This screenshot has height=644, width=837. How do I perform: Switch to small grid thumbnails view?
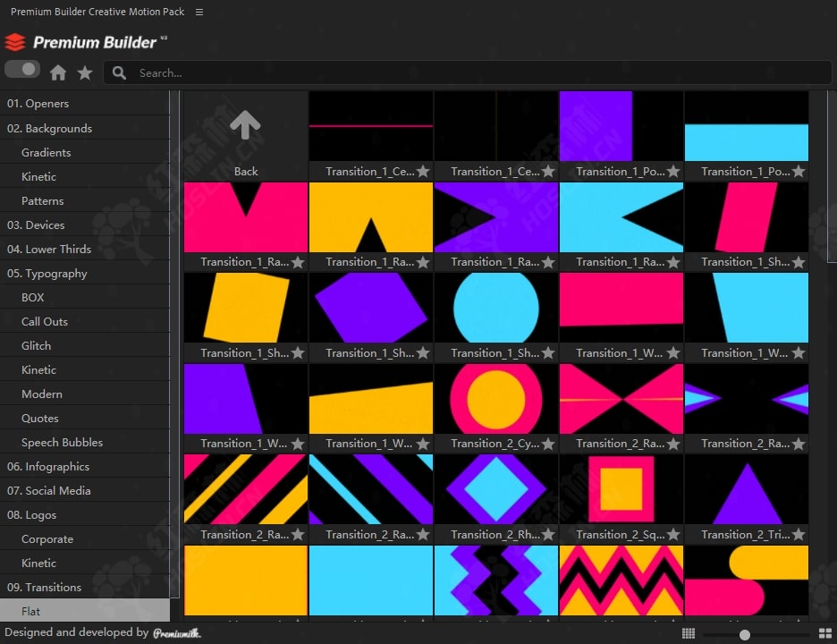coord(689,633)
